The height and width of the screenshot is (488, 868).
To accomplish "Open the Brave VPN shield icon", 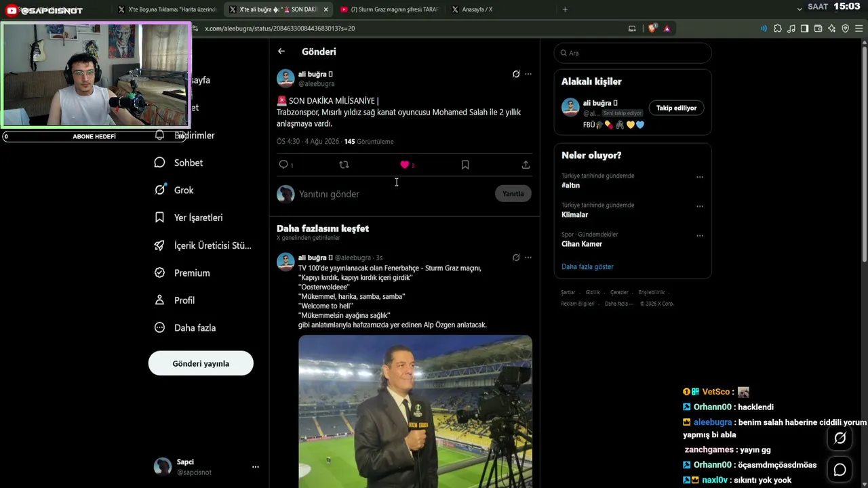I will tap(845, 28).
